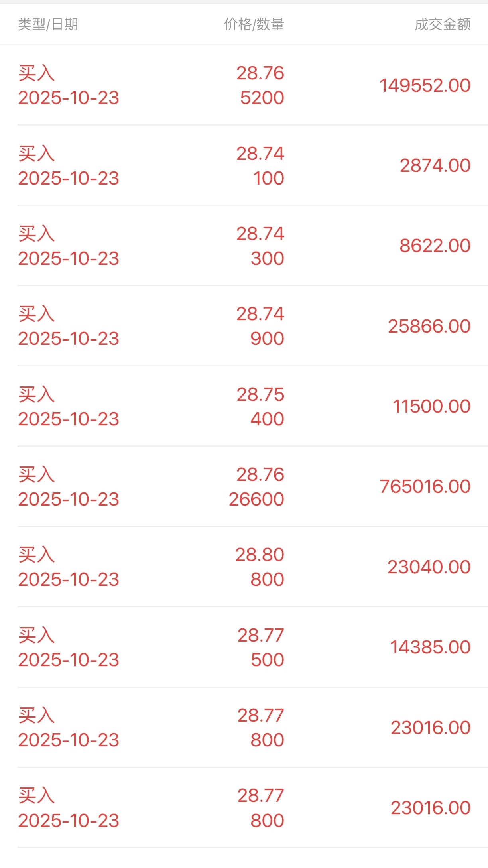Click the 28.80 price value
488x868 pixels.
[260, 555]
